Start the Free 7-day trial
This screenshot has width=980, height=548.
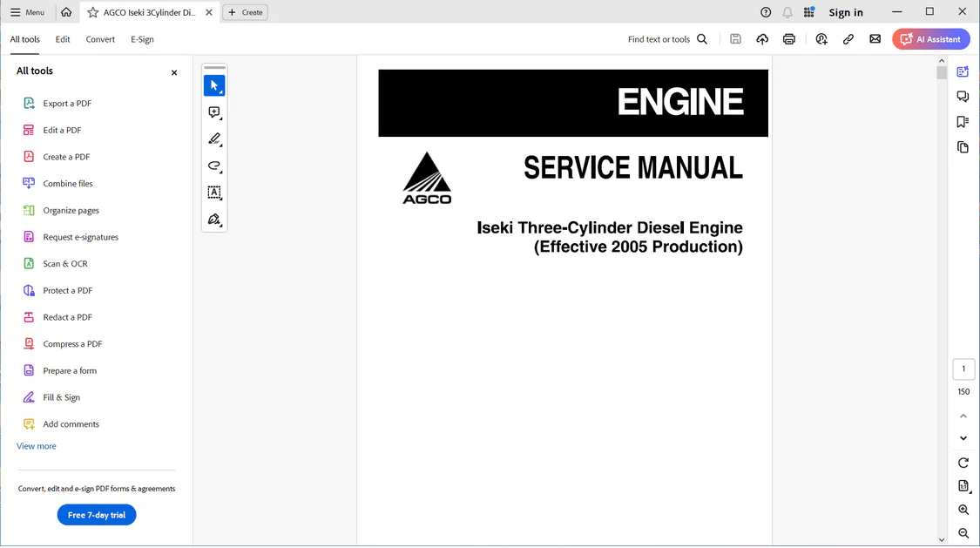point(97,515)
